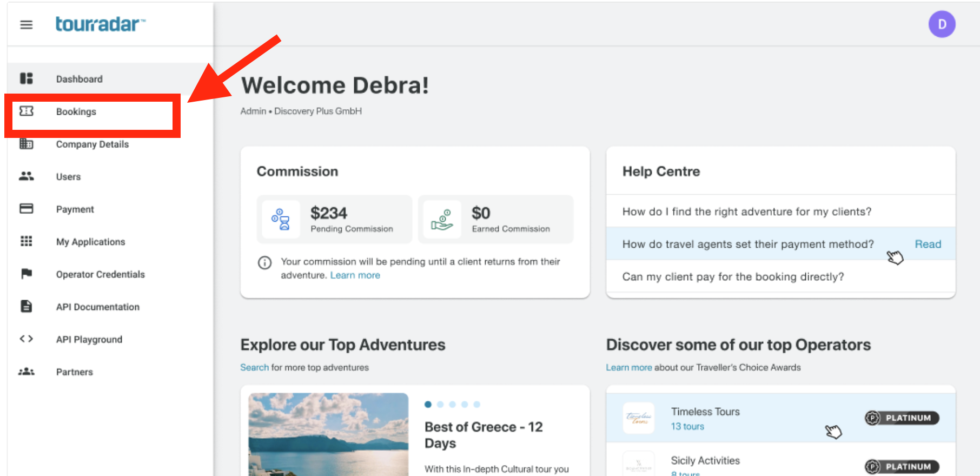The width and height of the screenshot is (980, 476).
Task: Click the Dashboard sidebar icon
Action: [x=26, y=78]
